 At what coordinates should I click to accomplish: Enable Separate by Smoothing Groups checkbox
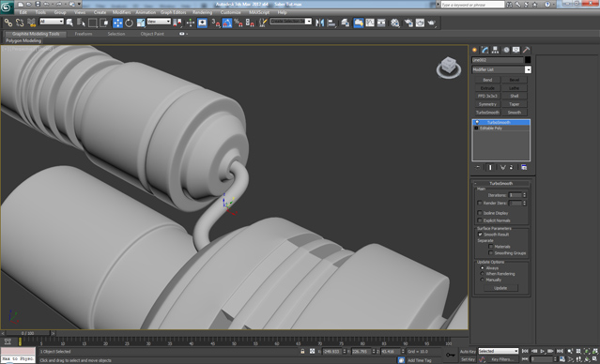pyautogui.click(x=490, y=253)
